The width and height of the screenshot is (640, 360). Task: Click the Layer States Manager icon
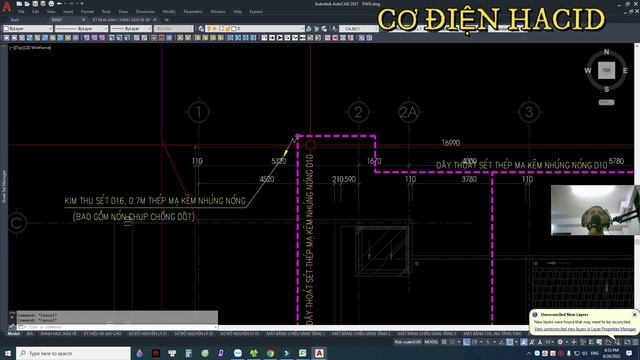[324, 29]
